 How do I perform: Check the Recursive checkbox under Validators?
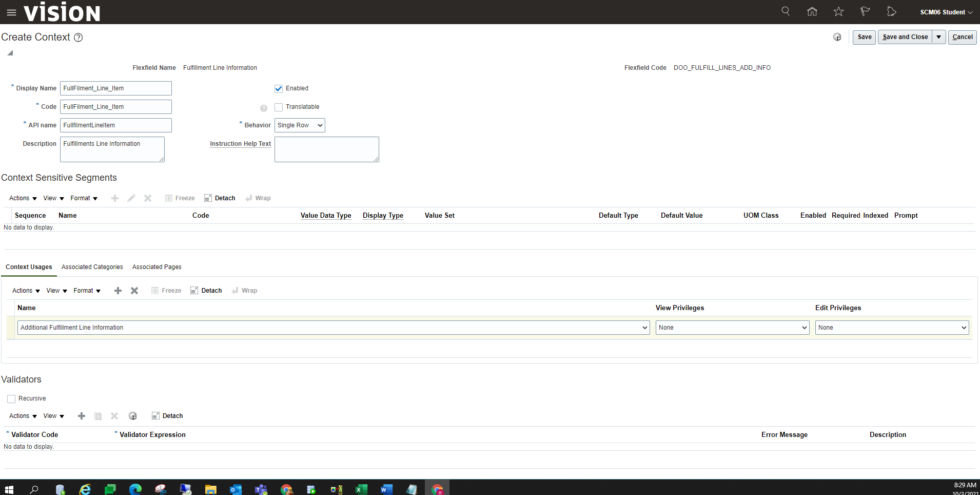point(11,398)
